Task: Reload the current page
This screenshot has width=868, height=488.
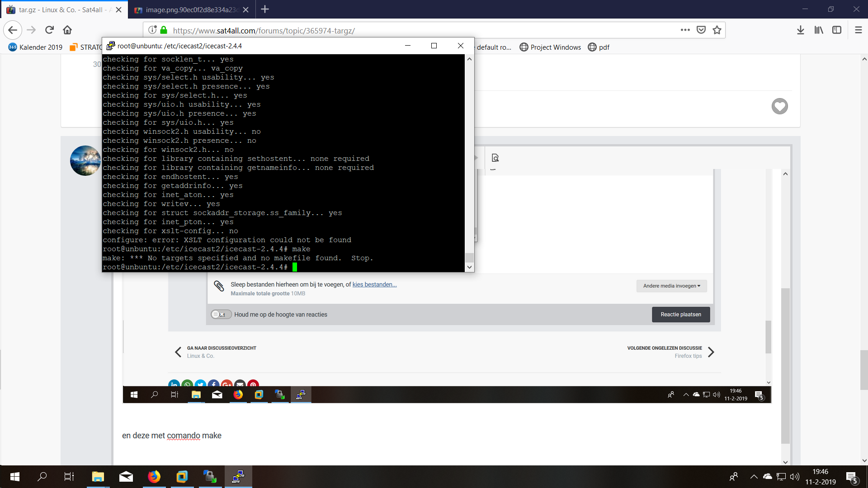Action: 49,30
